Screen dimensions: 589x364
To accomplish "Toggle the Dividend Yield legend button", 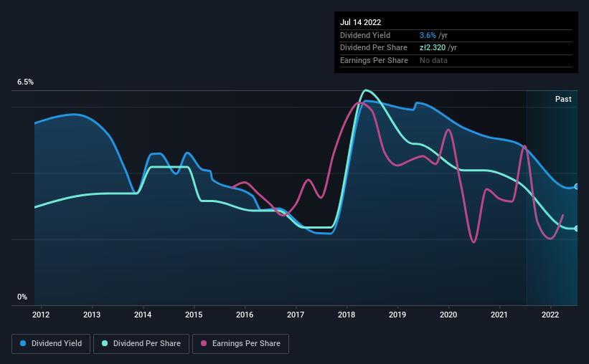I will 51,344.
